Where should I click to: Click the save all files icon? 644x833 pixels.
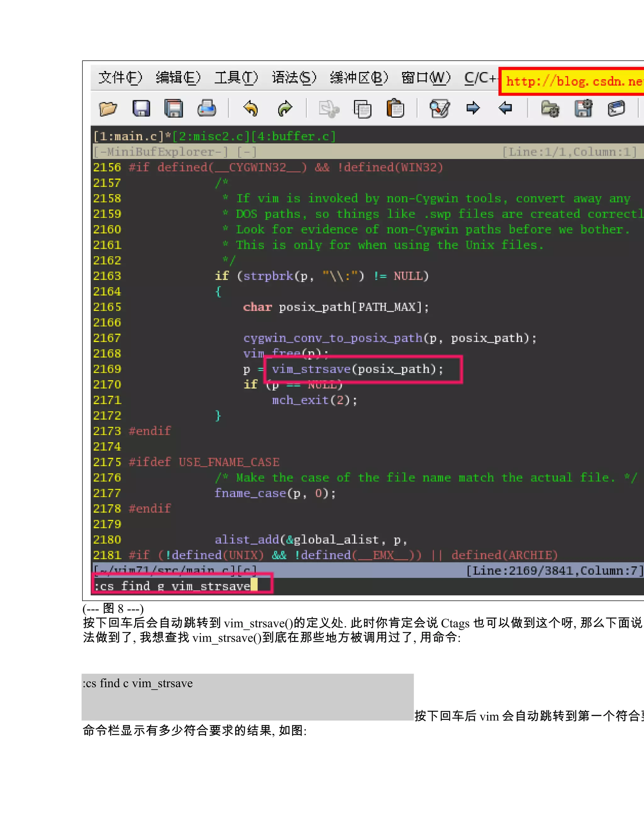pyautogui.click(x=174, y=108)
